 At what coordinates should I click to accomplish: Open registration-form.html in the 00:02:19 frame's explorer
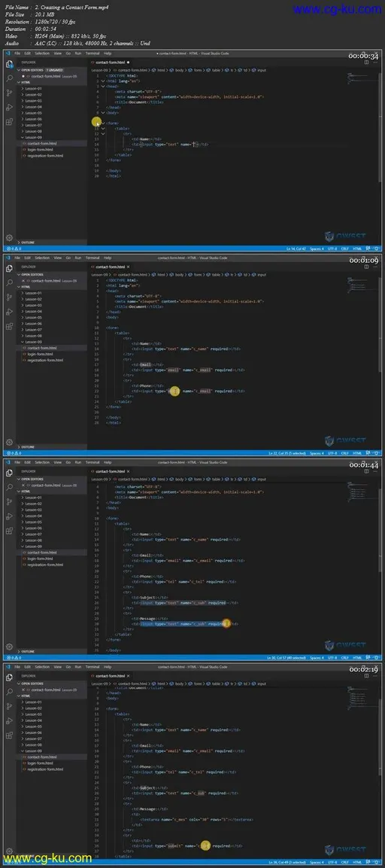(x=45, y=769)
